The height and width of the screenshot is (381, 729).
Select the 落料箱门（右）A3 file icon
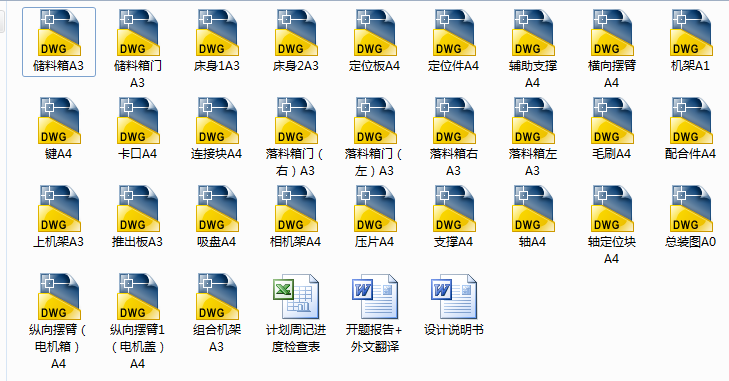[x=296, y=120]
